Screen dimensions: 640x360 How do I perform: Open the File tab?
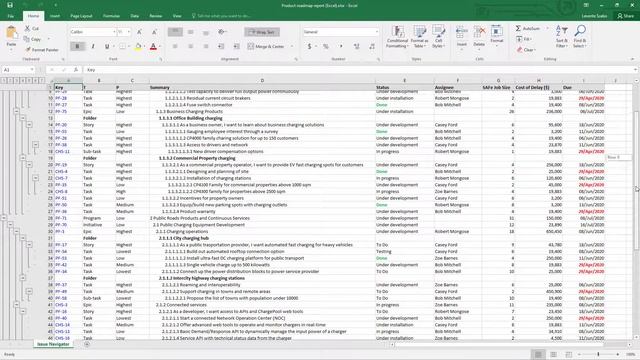pos(11,16)
